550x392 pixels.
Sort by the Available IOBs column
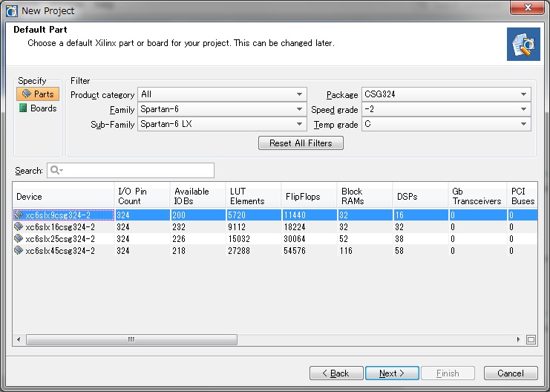(198, 196)
